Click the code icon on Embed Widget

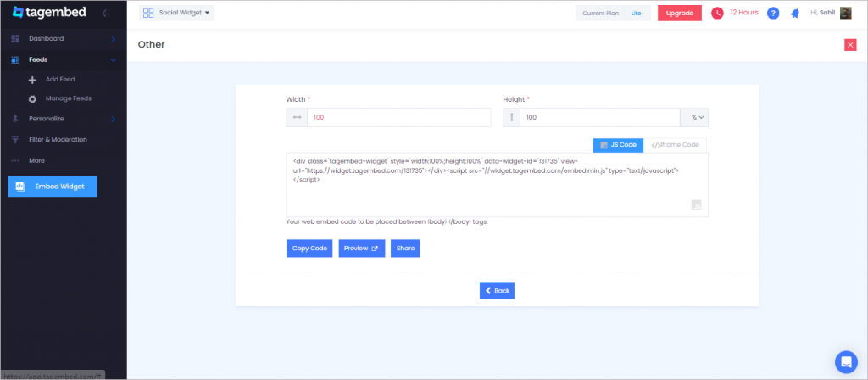pyautogui.click(x=19, y=187)
